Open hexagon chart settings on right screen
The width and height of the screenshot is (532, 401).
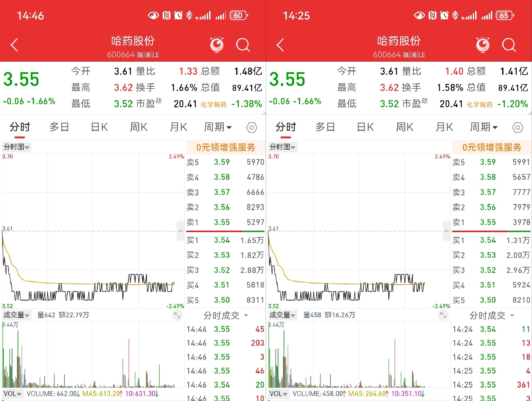(518, 128)
